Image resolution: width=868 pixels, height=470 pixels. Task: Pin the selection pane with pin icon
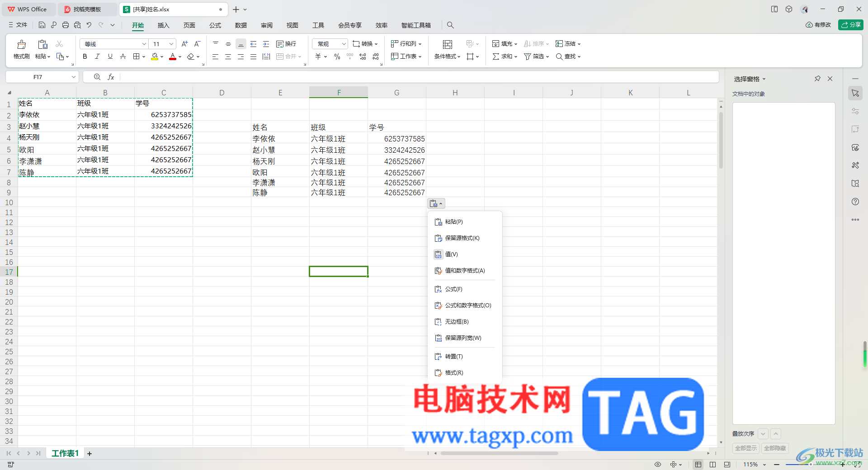[x=817, y=79]
